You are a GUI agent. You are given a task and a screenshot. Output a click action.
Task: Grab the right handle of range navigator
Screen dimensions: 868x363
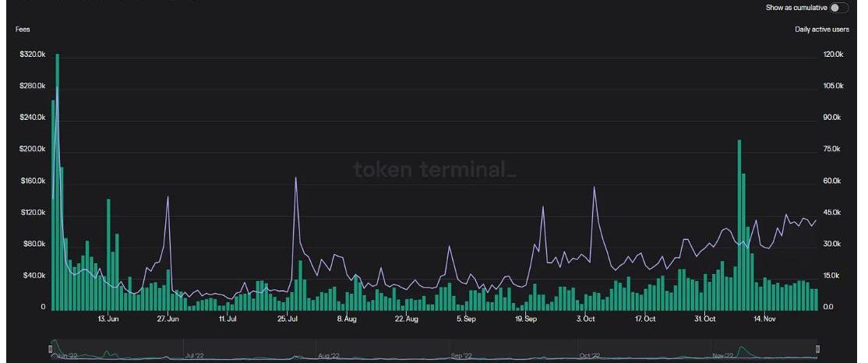click(817, 348)
